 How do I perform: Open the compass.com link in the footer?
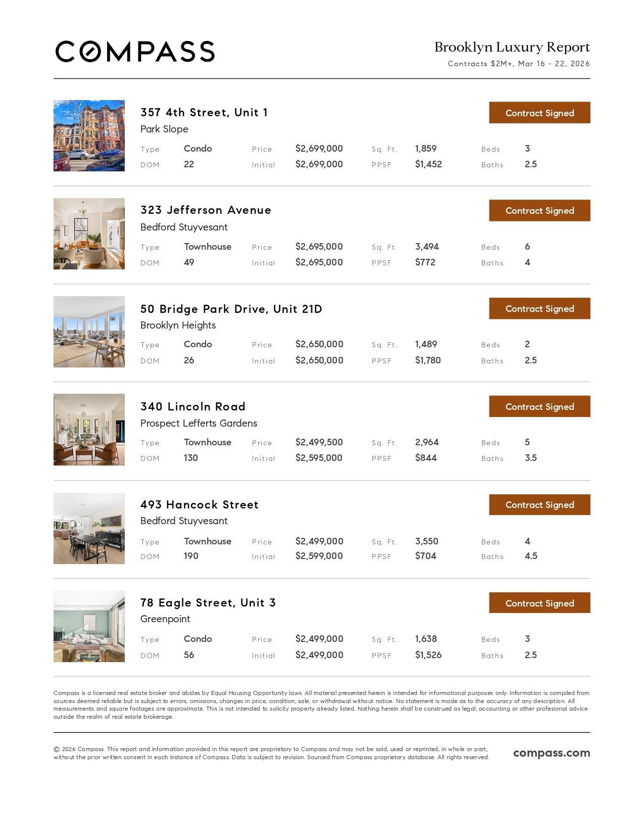[551, 753]
